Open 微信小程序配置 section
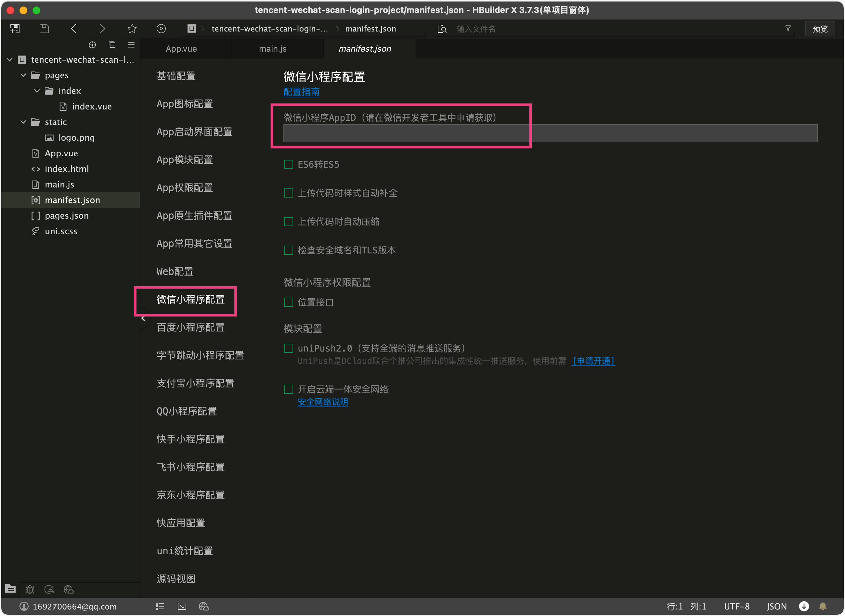 [190, 300]
